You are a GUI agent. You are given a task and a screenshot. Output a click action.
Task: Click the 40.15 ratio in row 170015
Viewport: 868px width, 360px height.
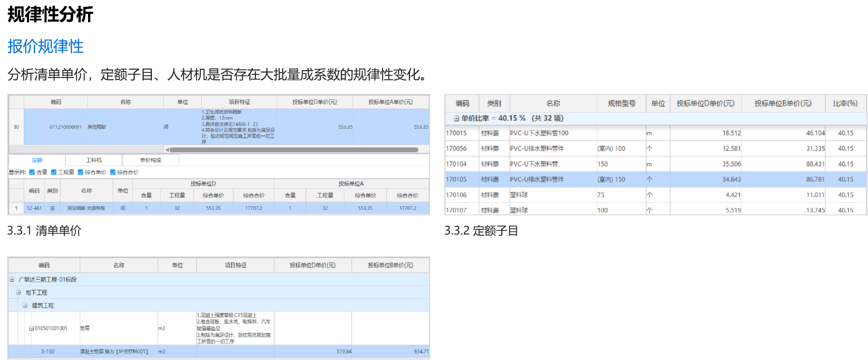(845, 133)
